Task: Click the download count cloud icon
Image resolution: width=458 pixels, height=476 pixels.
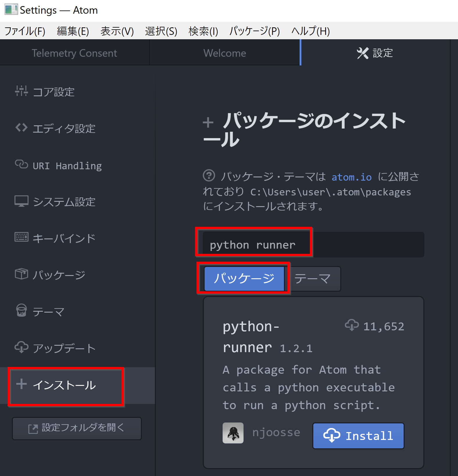Action: [352, 325]
